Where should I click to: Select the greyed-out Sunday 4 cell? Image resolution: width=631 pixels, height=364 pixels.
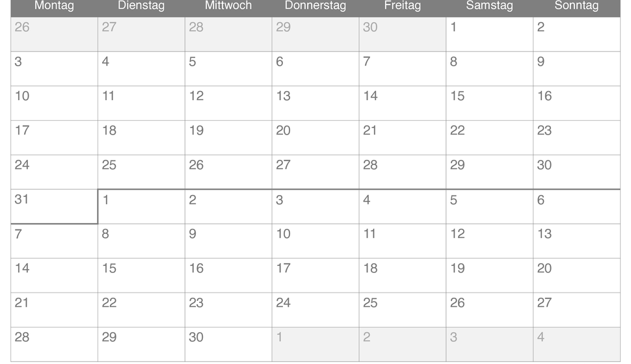pyautogui.click(x=576, y=344)
